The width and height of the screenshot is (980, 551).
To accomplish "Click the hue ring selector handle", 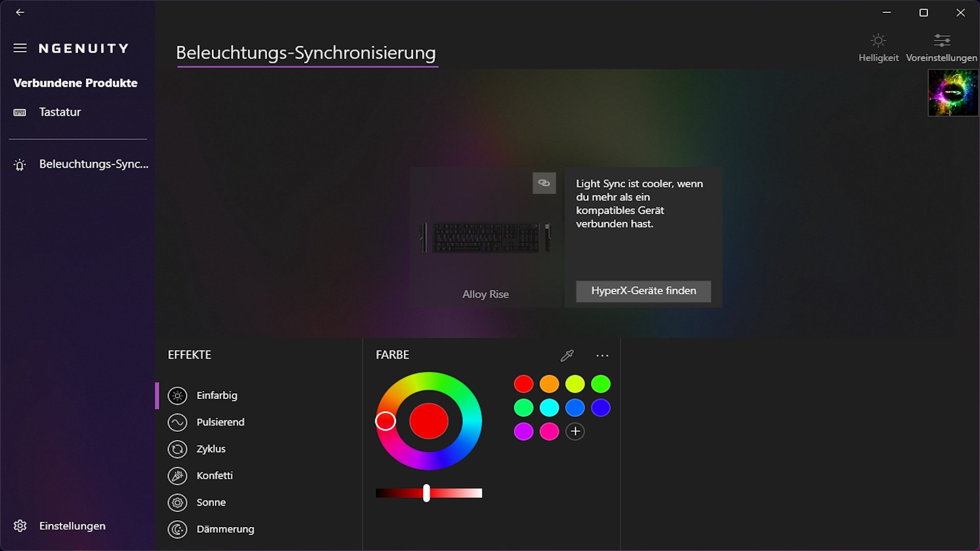I will pyautogui.click(x=385, y=421).
